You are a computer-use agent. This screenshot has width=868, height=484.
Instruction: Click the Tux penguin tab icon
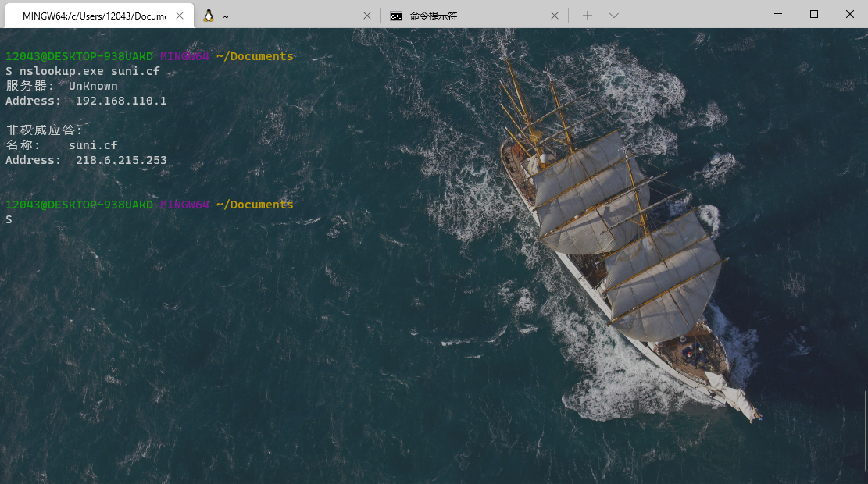point(208,16)
